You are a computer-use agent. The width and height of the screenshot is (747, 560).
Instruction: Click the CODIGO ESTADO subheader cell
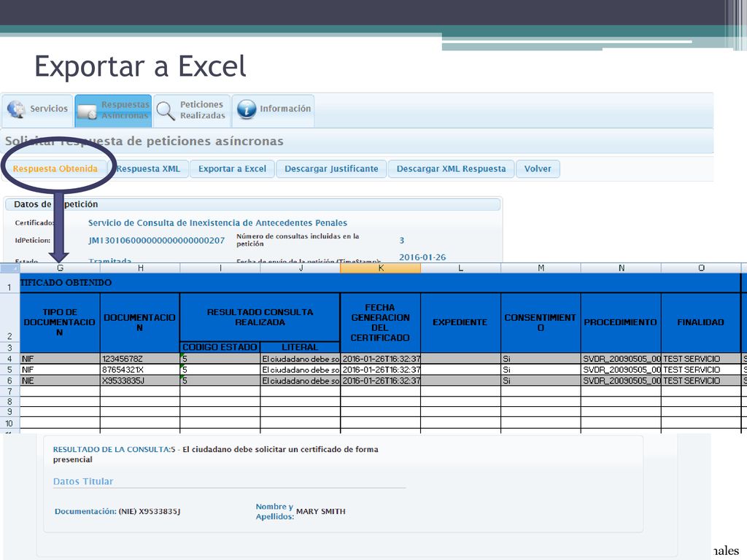point(220,347)
